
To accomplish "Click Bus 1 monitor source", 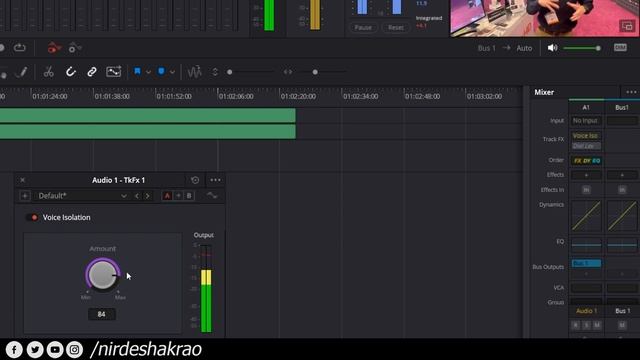I will 487,48.
